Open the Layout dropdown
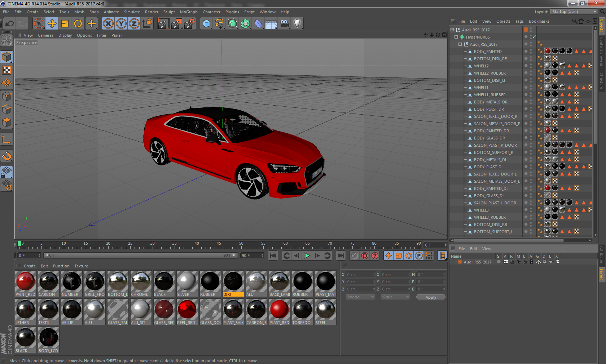Screen dimensions: 606x364 click(574, 12)
